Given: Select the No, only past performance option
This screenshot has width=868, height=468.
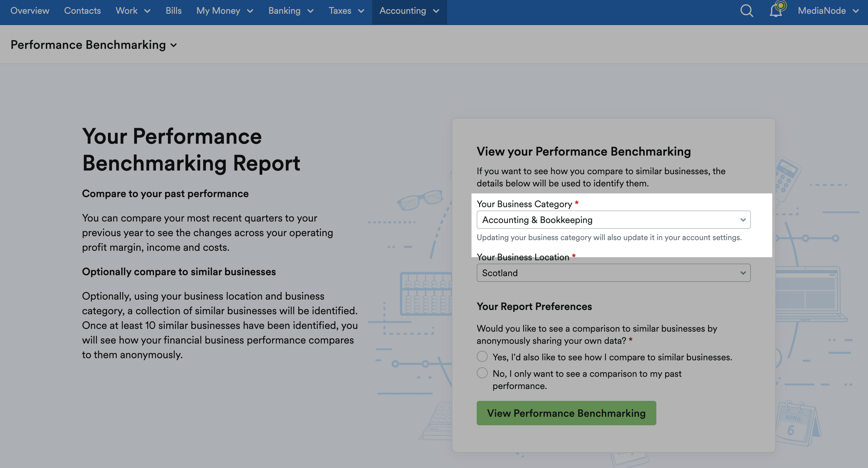Looking at the screenshot, I should pyautogui.click(x=482, y=373).
